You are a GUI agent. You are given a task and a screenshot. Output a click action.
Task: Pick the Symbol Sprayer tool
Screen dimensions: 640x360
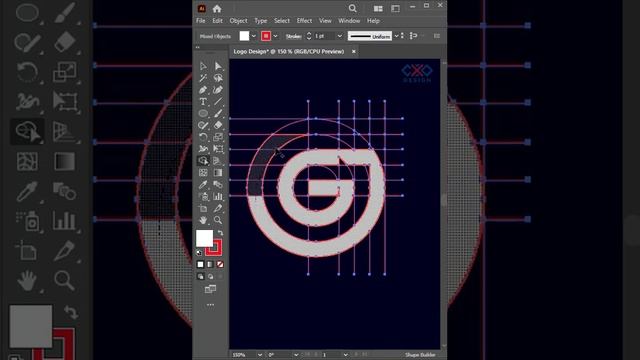(203, 196)
